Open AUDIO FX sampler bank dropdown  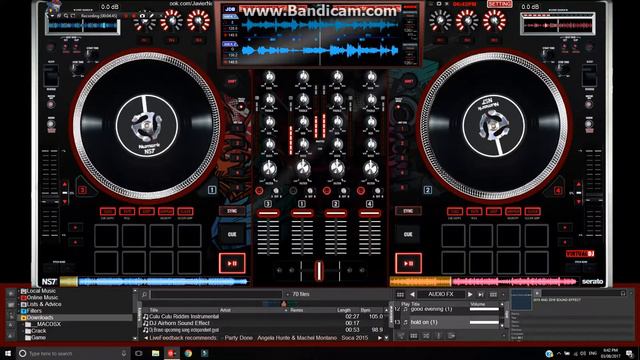(x=441, y=294)
